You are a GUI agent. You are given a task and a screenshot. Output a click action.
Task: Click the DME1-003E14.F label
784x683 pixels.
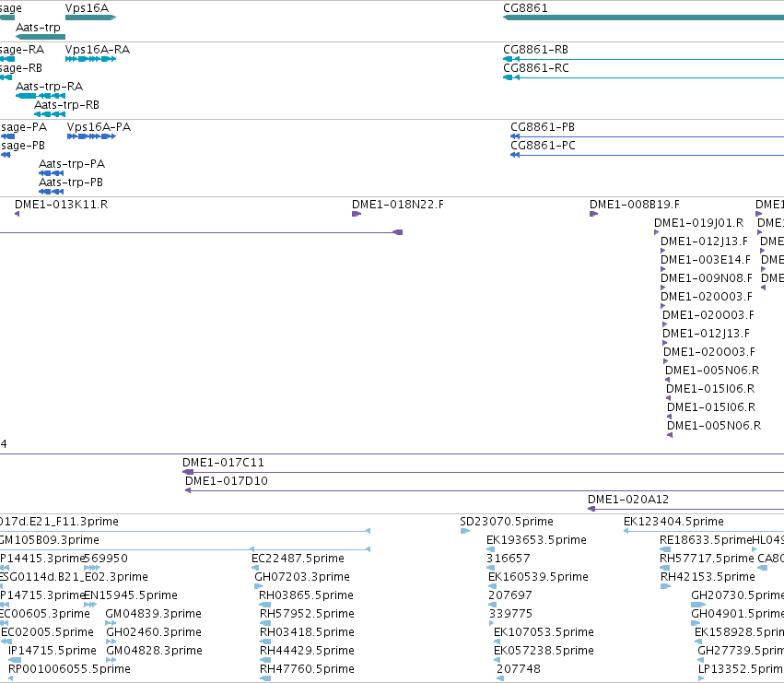[706, 260]
